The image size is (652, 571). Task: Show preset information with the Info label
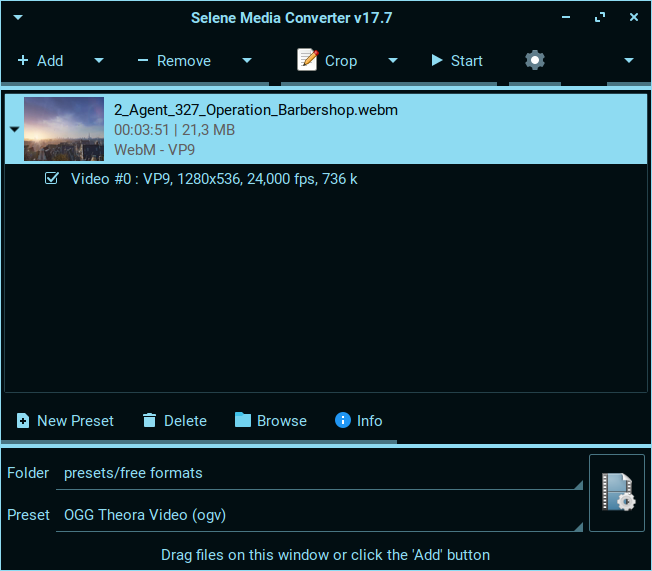(369, 421)
